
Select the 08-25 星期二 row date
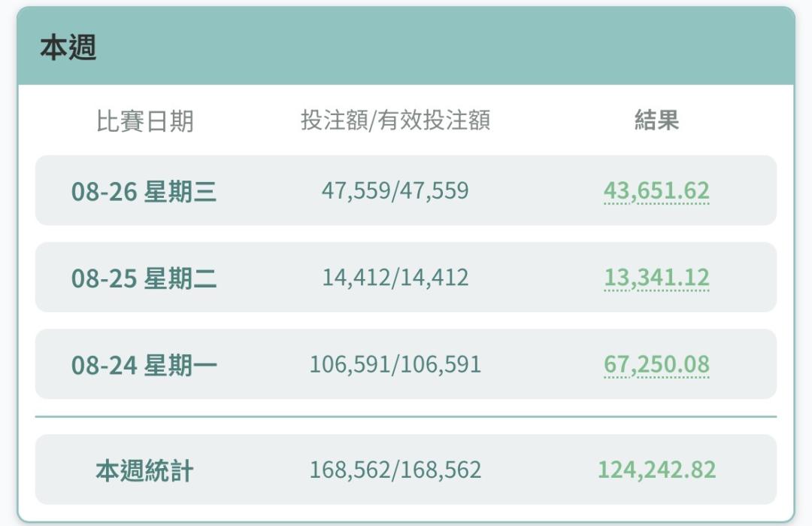point(144,278)
